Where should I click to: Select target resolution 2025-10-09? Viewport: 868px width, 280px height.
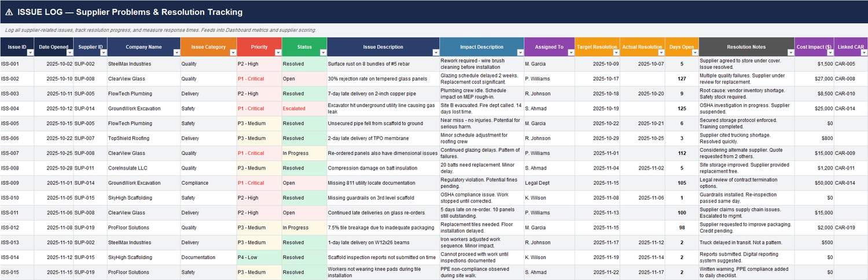tap(597, 64)
